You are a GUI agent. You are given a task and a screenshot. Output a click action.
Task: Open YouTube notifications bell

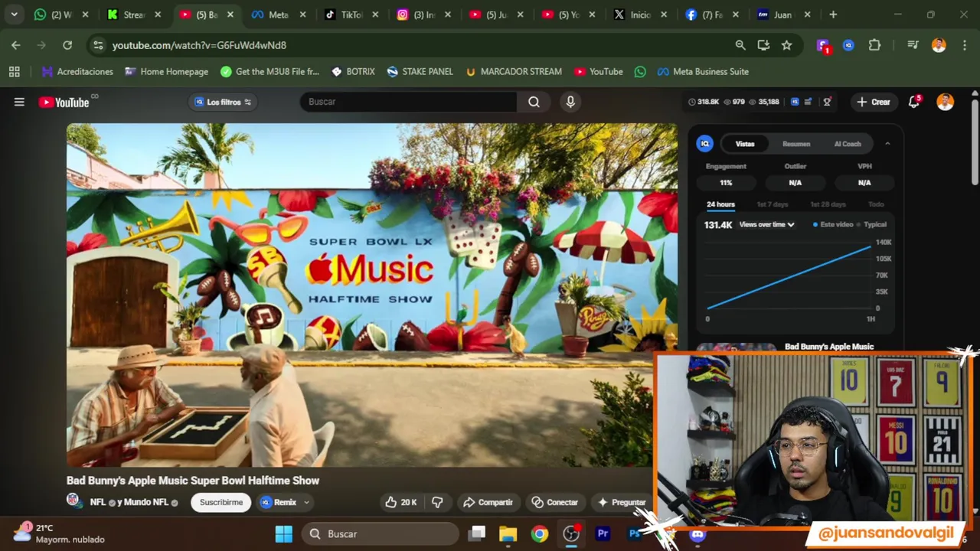[x=913, y=102]
